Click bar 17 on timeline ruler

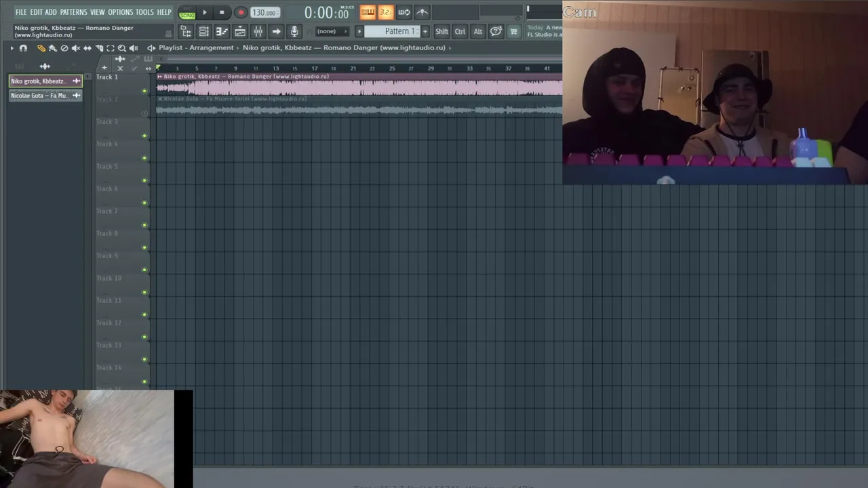tap(315, 68)
